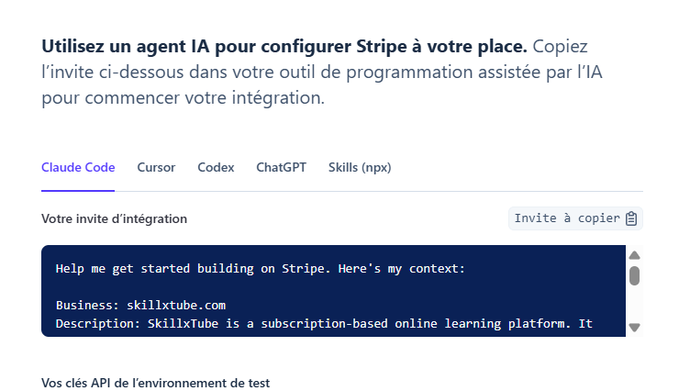Image resolution: width=679 pixels, height=391 pixels.
Task: Click the bold 'Utilisez un agent IA' heading
Action: 284,46
